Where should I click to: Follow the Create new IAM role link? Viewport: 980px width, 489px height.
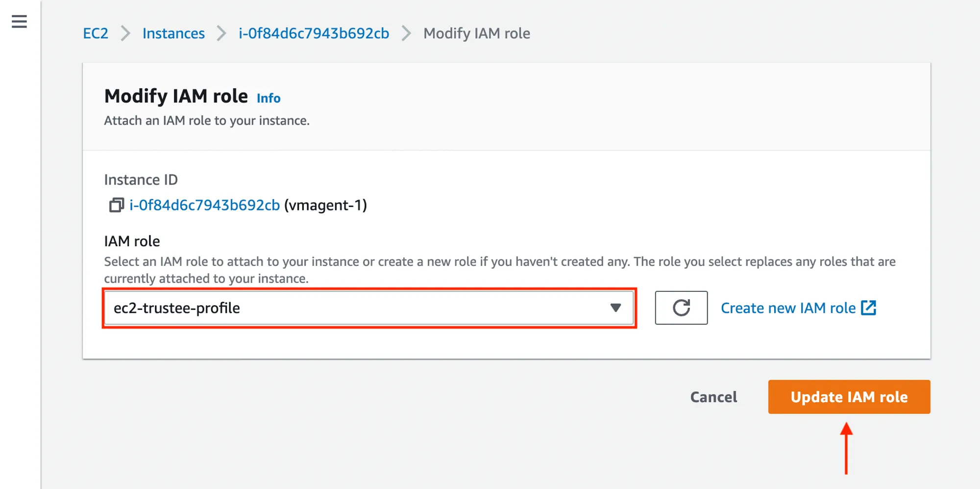[788, 308]
